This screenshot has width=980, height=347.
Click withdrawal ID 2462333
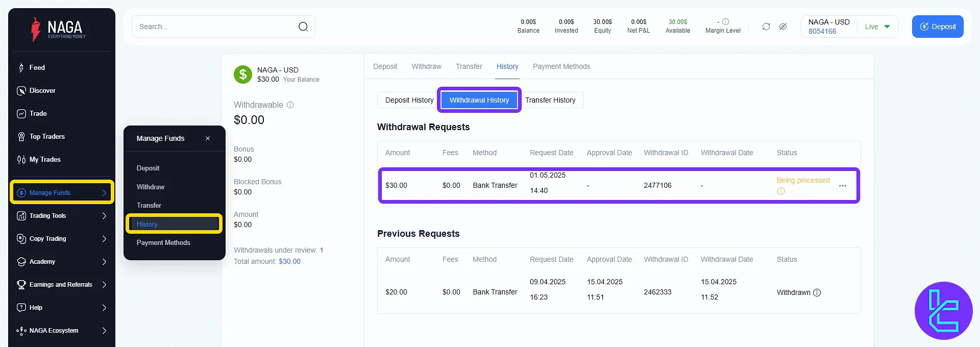[x=657, y=292]
